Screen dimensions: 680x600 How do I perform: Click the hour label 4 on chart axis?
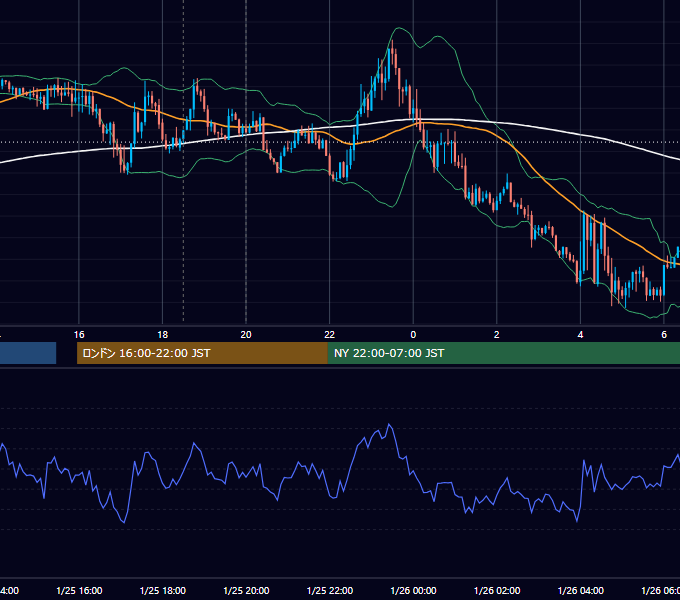click(580, 335)
